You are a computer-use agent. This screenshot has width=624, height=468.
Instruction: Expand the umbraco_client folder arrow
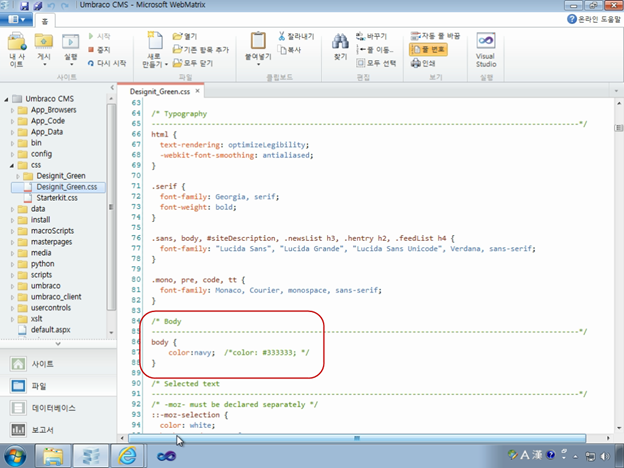tap(12, 297)
